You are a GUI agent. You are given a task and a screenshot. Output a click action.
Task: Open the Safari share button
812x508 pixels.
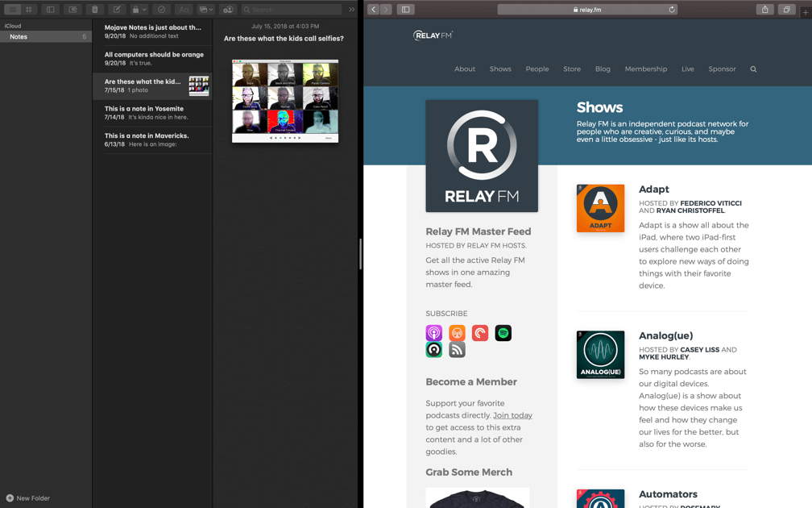[765, 10]
